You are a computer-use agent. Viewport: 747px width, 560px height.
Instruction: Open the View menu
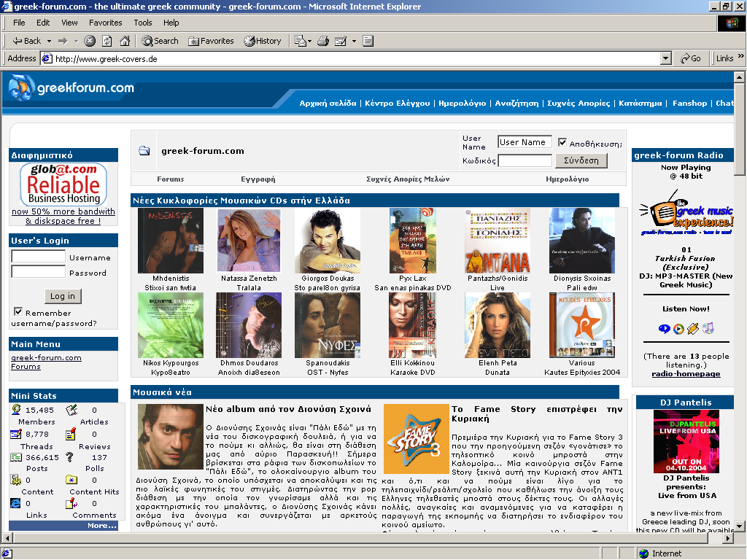pyautogui.click(x=69, y=23)
